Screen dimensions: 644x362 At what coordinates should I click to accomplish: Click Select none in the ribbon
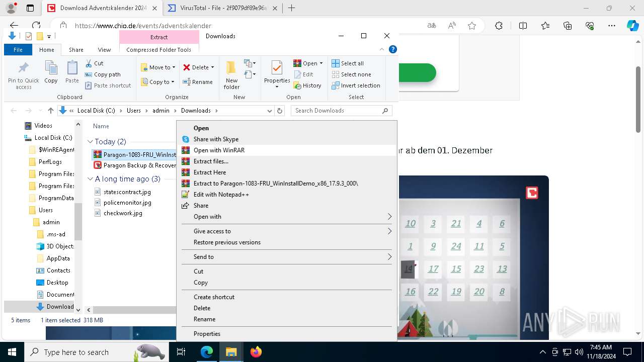pos(351,74)
